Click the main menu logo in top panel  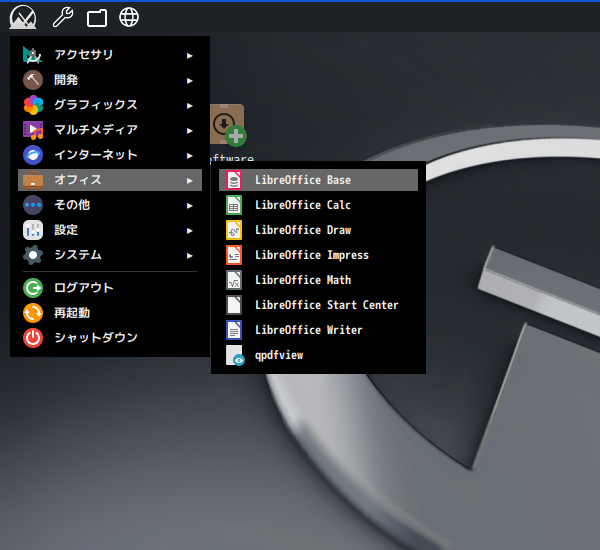coord(23,17)
